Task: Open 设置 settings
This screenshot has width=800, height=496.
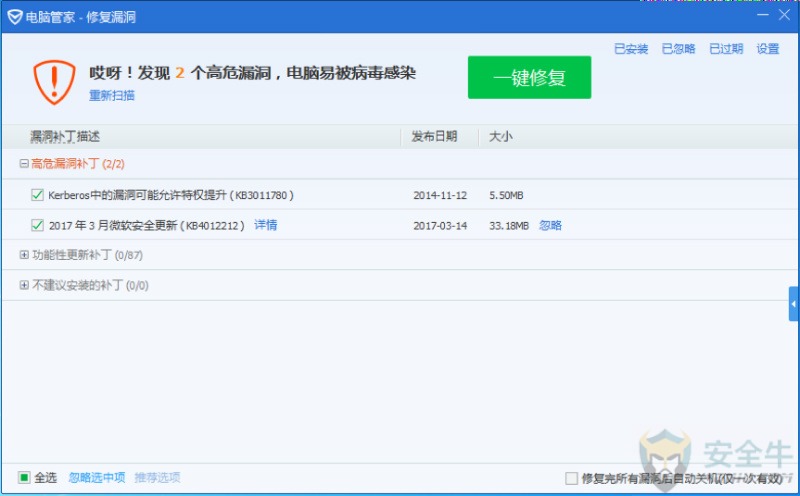Action: click(768, 48)
